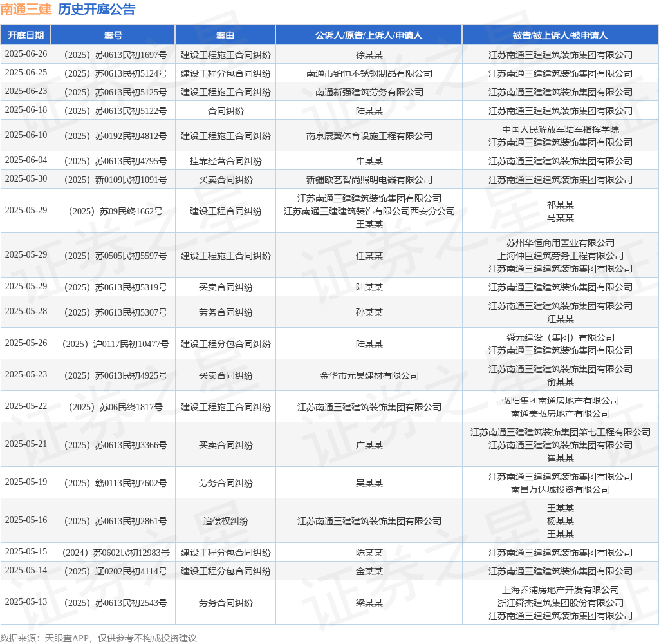Click the 被告/被上诉人/被申请人 column header
The height and width of the screenshot is (644, 659).
click(561, 35)
